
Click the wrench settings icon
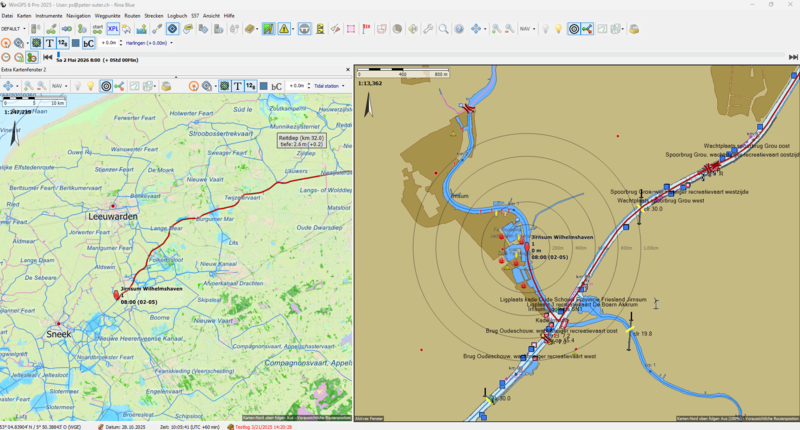pyautogui.click(x=427, y=29)
